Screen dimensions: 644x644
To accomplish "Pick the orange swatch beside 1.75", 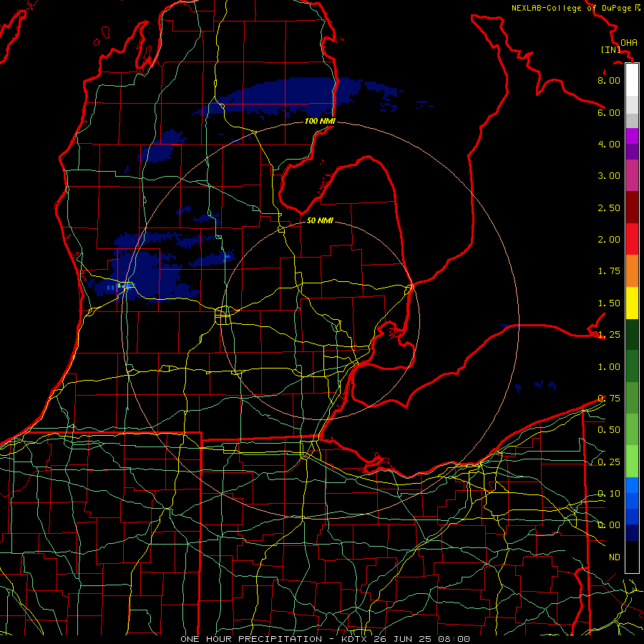I will 632,271.
